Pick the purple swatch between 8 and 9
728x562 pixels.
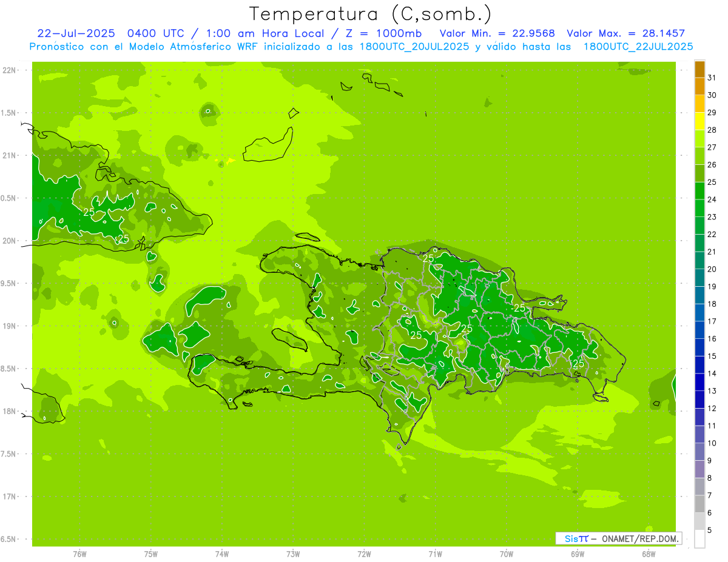[x=699, y=469]
